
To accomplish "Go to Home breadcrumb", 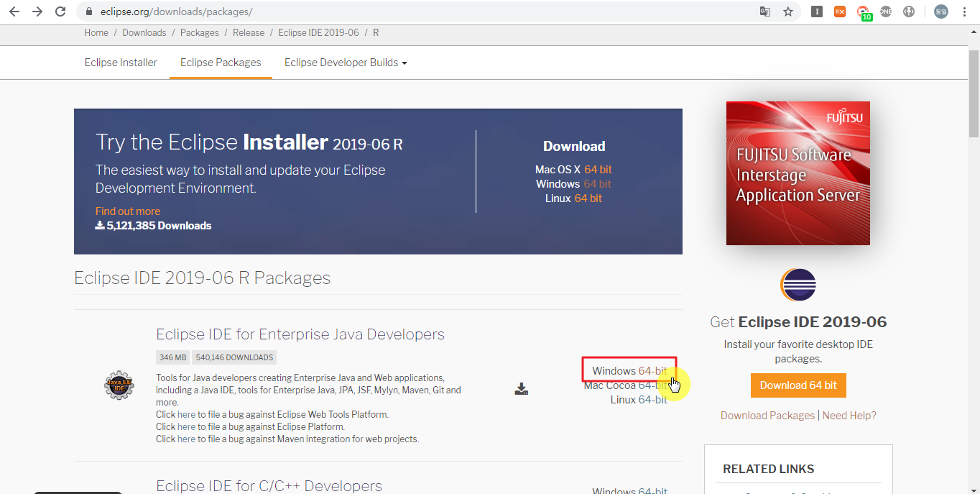I will point(96,33).
